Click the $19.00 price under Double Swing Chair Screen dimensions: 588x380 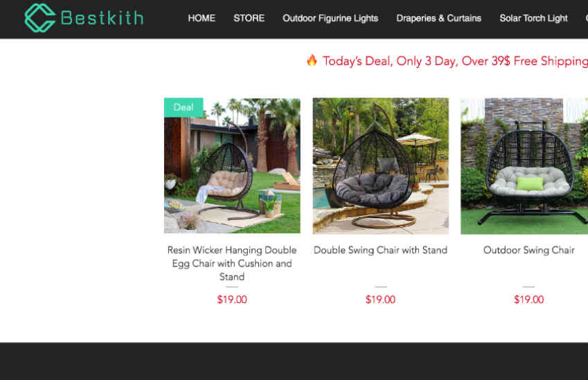tap(381, 300)
